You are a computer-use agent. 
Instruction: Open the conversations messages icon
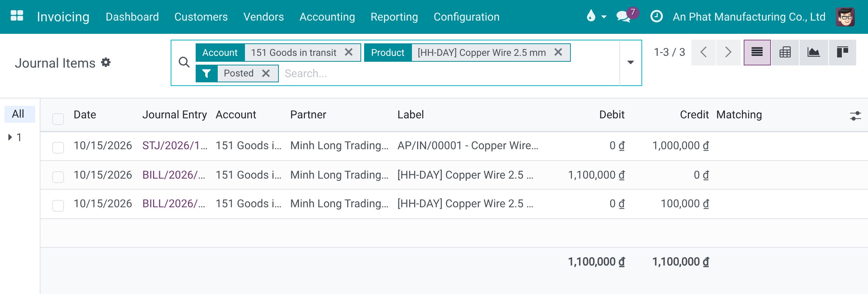click(623, 16)
